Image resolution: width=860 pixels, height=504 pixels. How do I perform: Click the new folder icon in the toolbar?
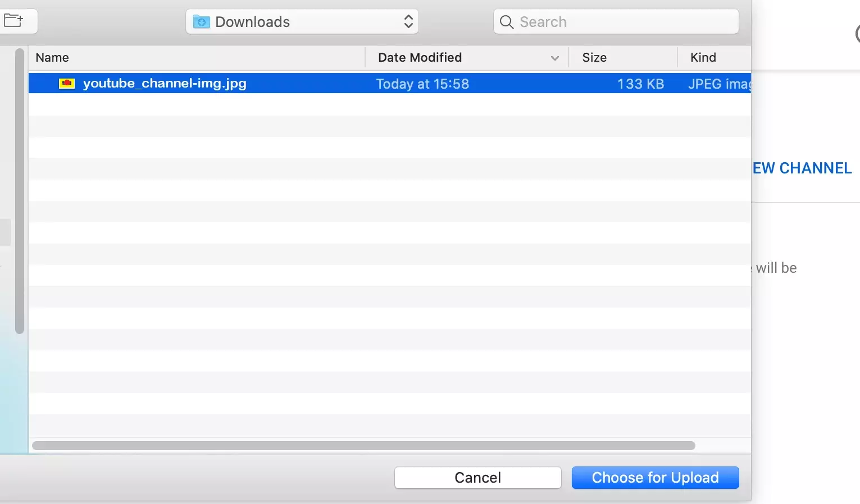13,21
